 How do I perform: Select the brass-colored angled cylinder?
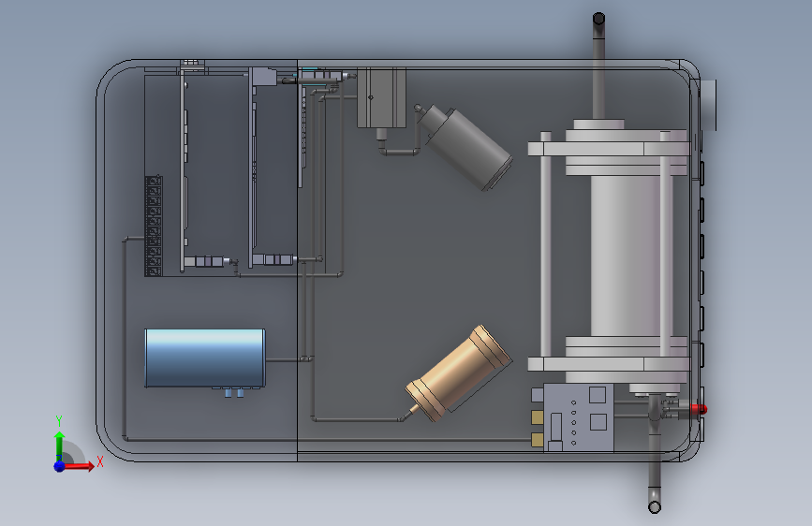pos(459,373)
